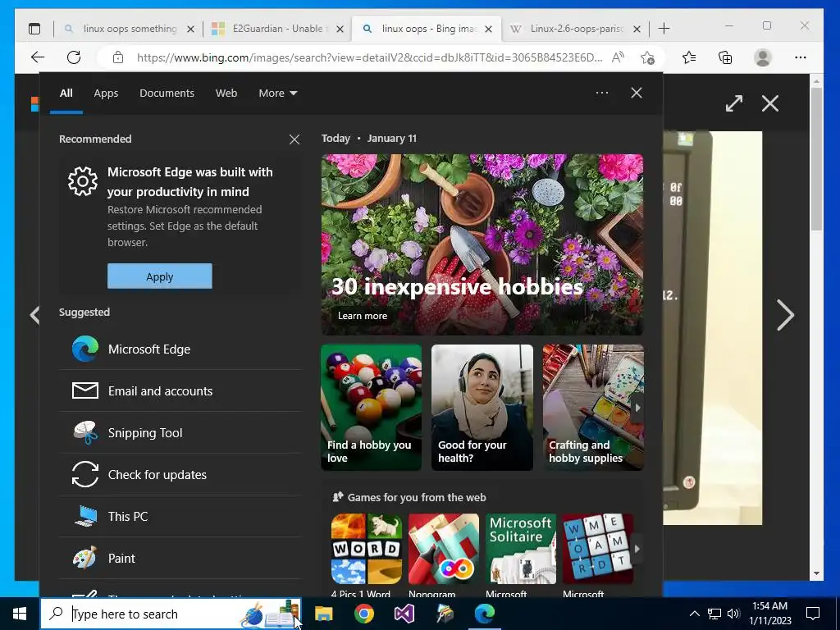The image size is (840, 630).
Task: View site info via the lock icon
Action: (x=118, y=57)
